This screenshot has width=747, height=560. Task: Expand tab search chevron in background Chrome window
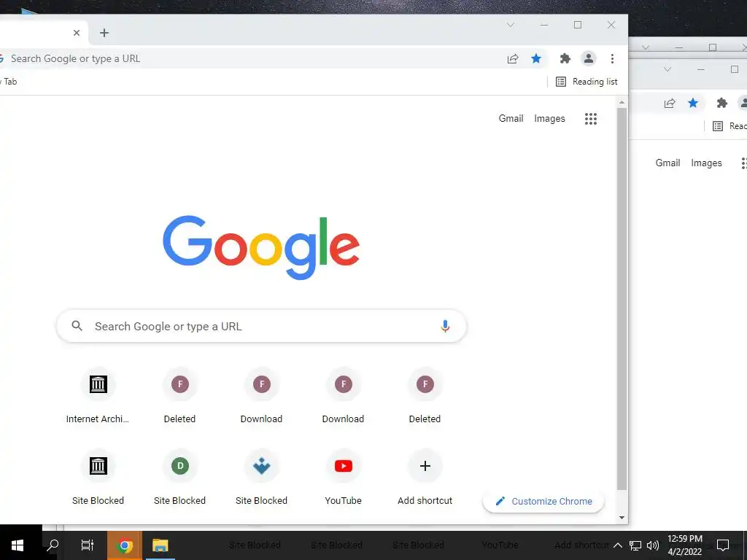point(667,69)
